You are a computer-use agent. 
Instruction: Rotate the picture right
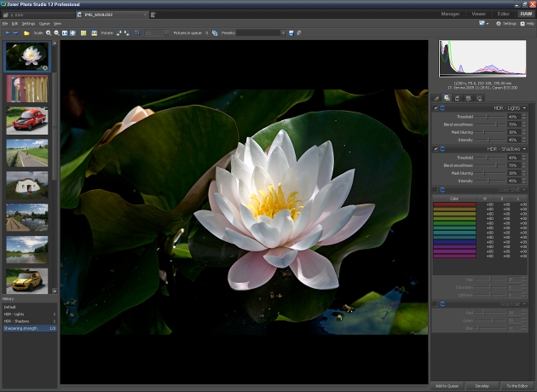127,33
